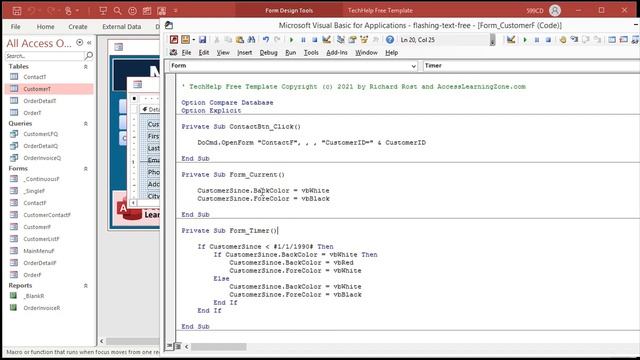
Task: Switch to the Access Create ribbon tab
Action: (78, 27)
